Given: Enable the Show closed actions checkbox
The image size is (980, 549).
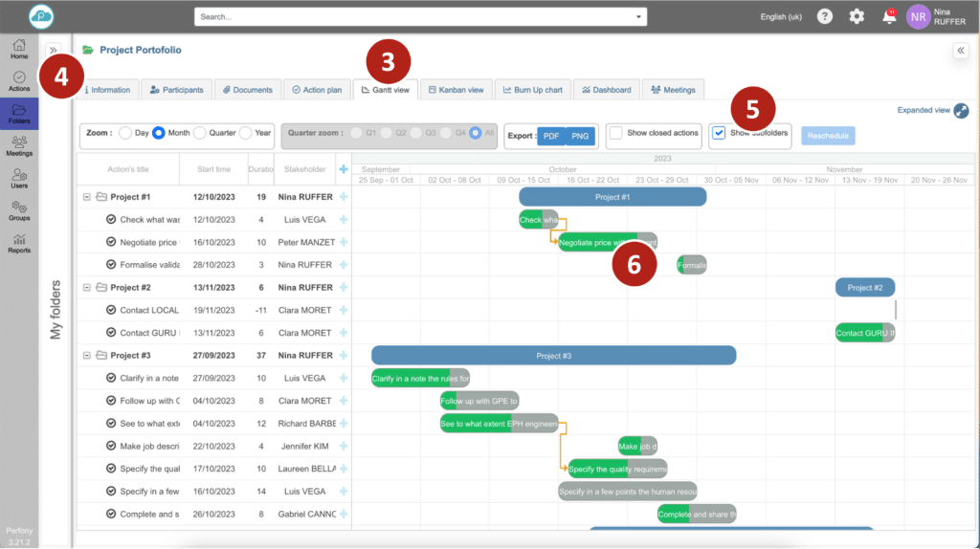Looking at the screenshot, I should (x=616, y=134).
